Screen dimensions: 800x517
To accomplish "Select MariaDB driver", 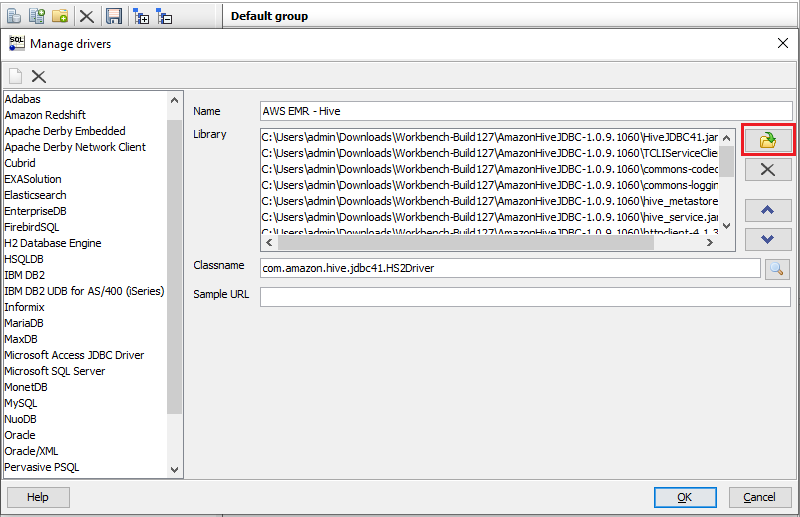I will pos(85,323).
